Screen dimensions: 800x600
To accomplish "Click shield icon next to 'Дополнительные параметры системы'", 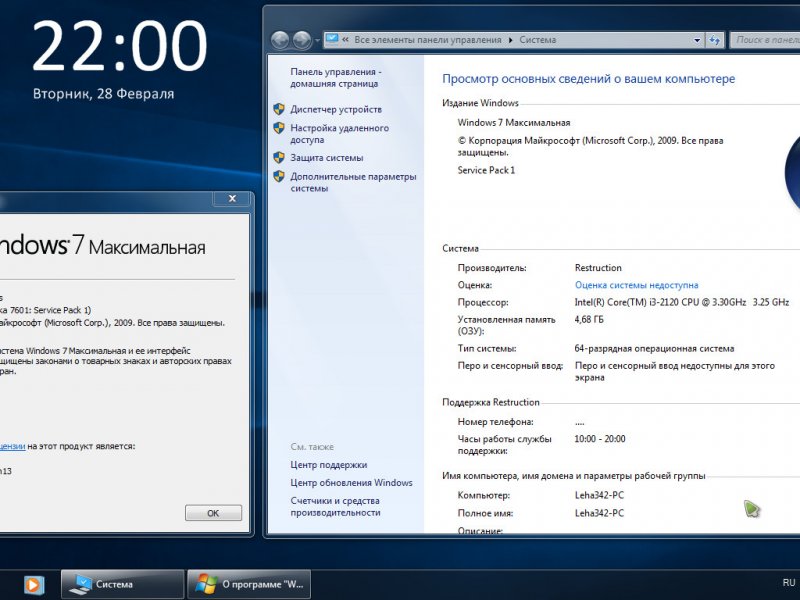I will click(x=279, y=177).
